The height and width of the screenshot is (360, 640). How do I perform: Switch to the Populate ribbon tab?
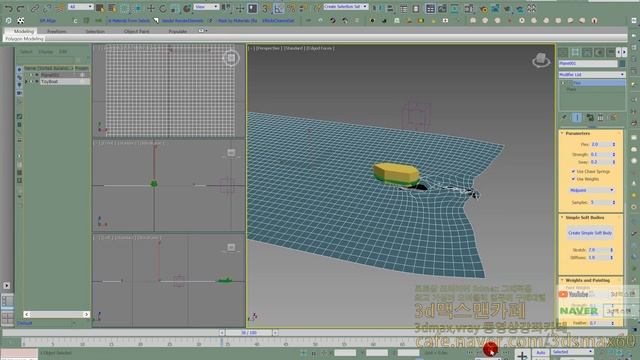pyautogui.click(x=178, y=31)
